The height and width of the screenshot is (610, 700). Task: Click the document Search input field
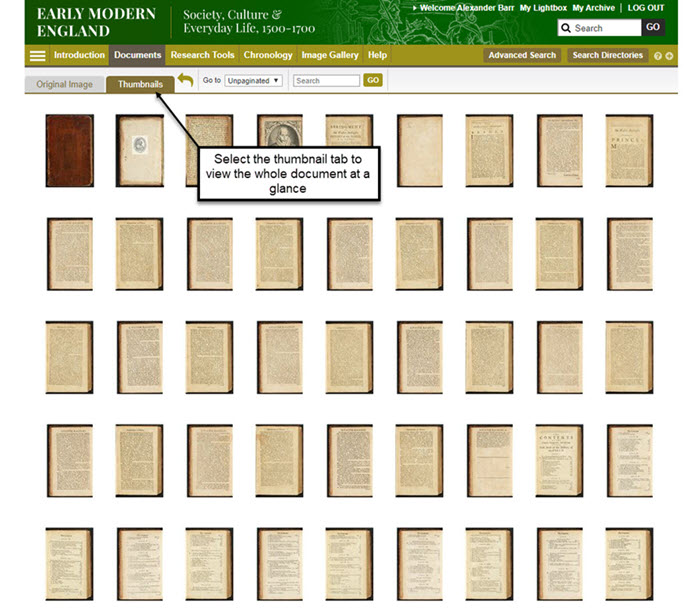326,81
